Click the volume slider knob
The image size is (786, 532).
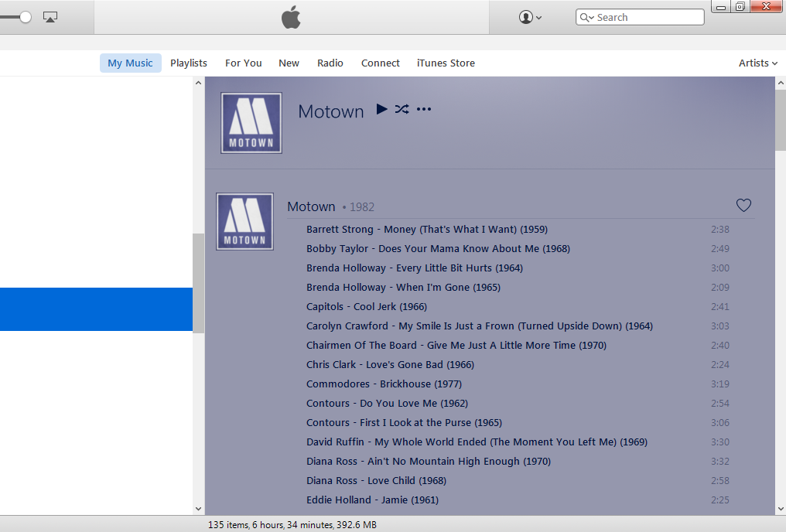25,17
